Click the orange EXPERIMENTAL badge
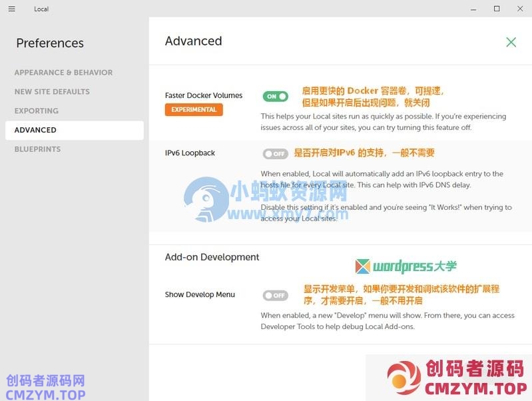This screenshot has width=532, height=401. (194, 110)
